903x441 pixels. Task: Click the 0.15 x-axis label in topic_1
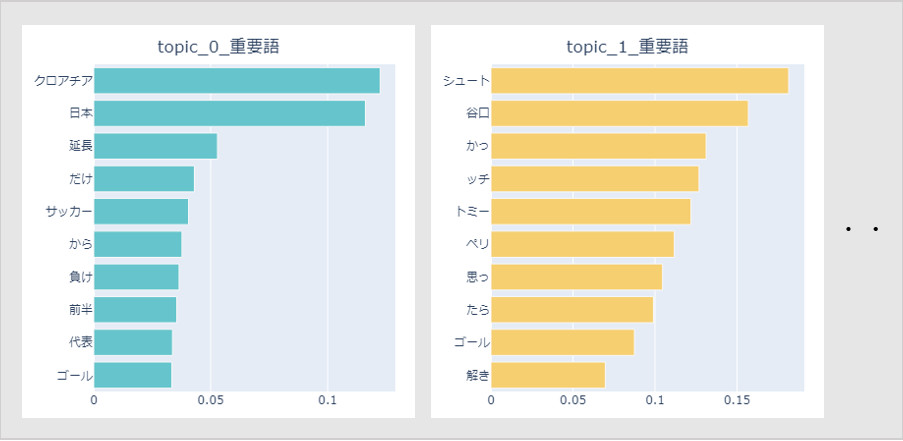(737, 400)
